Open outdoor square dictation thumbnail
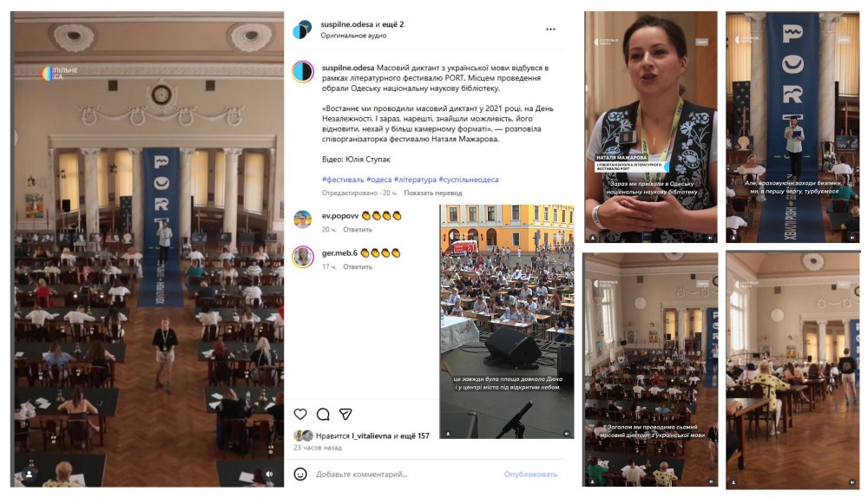Viewport: 868px width, 504px height. (507, 322)
